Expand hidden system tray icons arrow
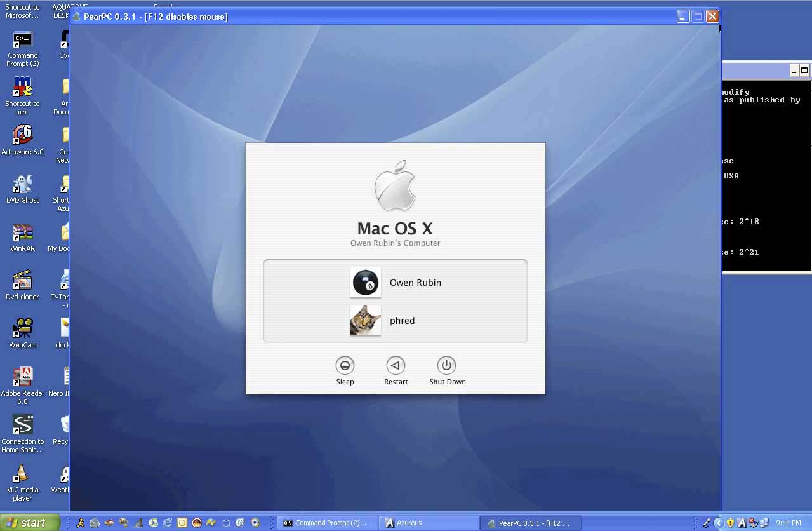 point(719,523)
